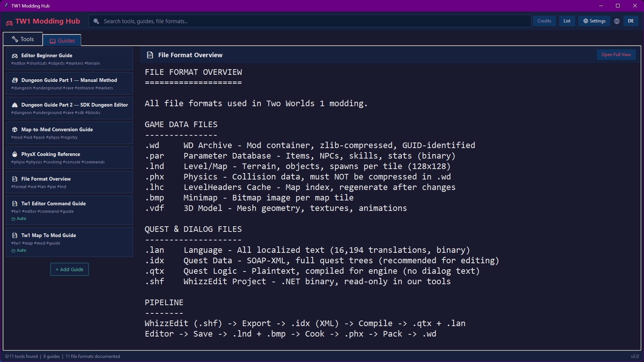Open the Tw1 Map To Mod Guide
The height and width of the screenshot is (362, 644).
pyautogui.click(x=70, y=242)
